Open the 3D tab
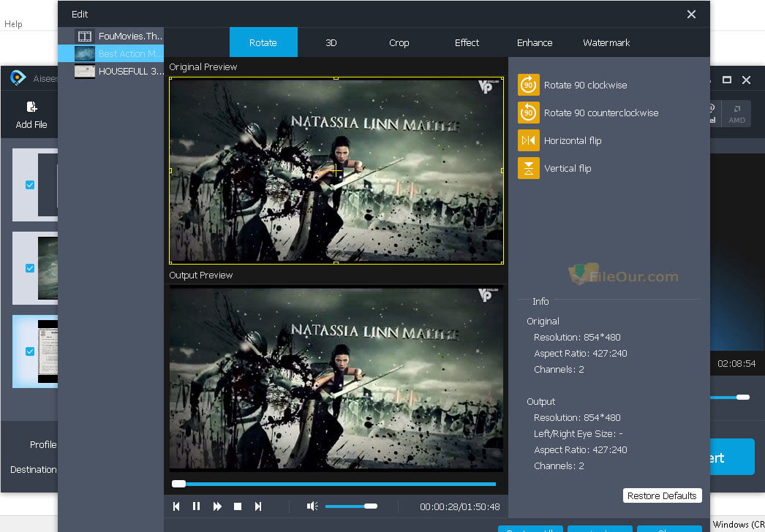This screenshot has width=765, height=532. [331, 42]
